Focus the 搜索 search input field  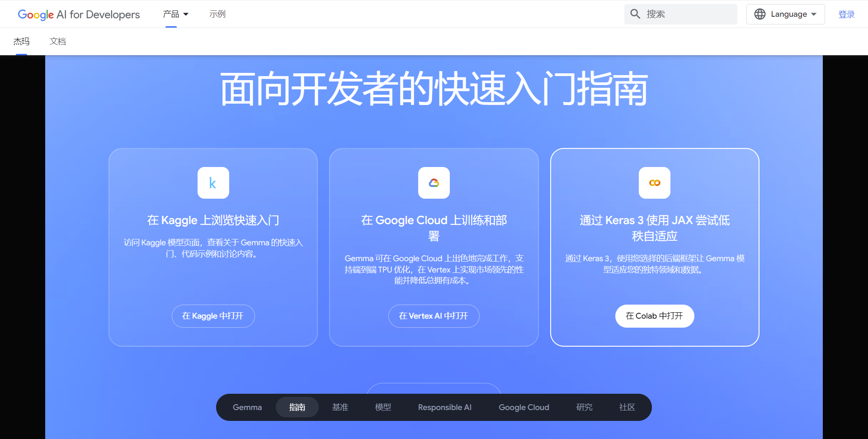pyautogui.click(x=681, y=14)
